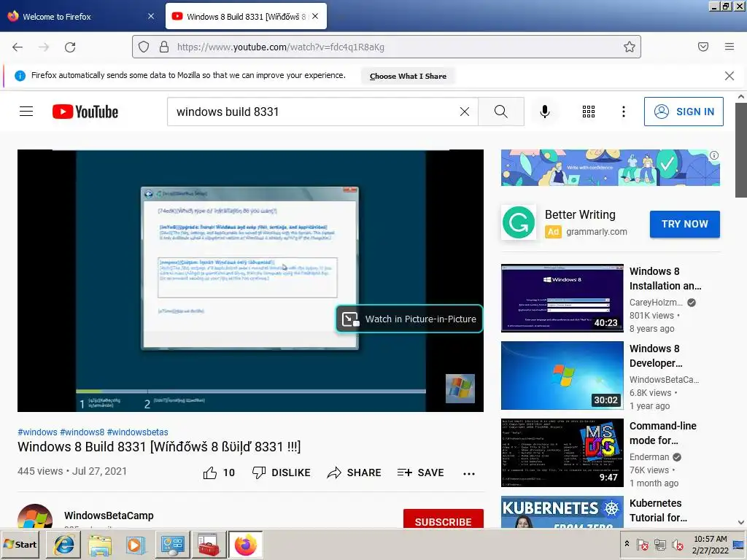Open Command-line mode for video title
Viewport: 747px width, 560px height.
point(662,433)
